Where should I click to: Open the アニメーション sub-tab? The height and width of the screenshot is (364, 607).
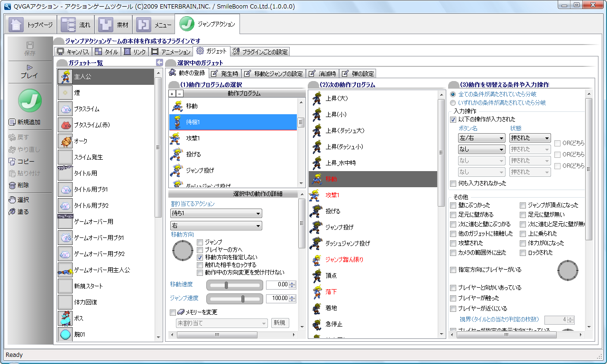coord(171,52)
